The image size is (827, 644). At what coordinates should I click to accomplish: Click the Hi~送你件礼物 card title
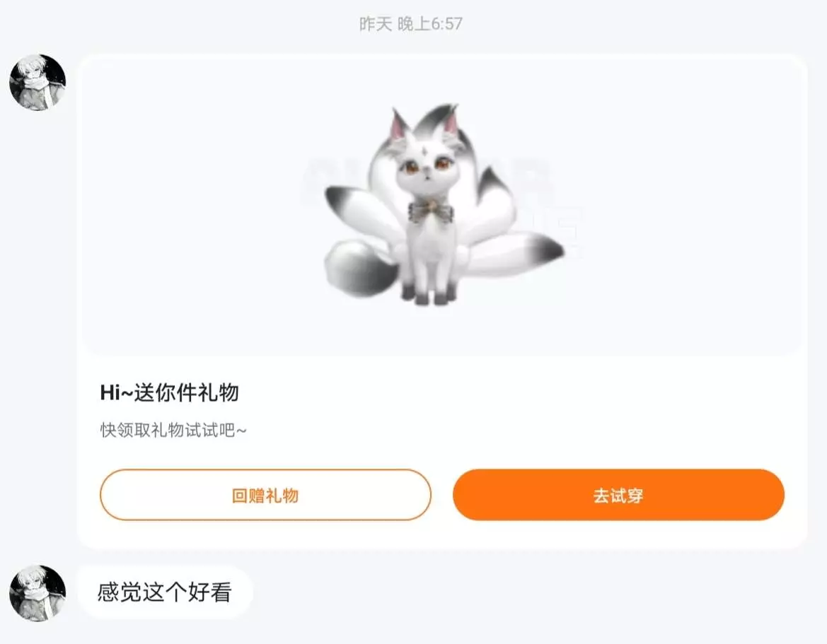(169, 392)
